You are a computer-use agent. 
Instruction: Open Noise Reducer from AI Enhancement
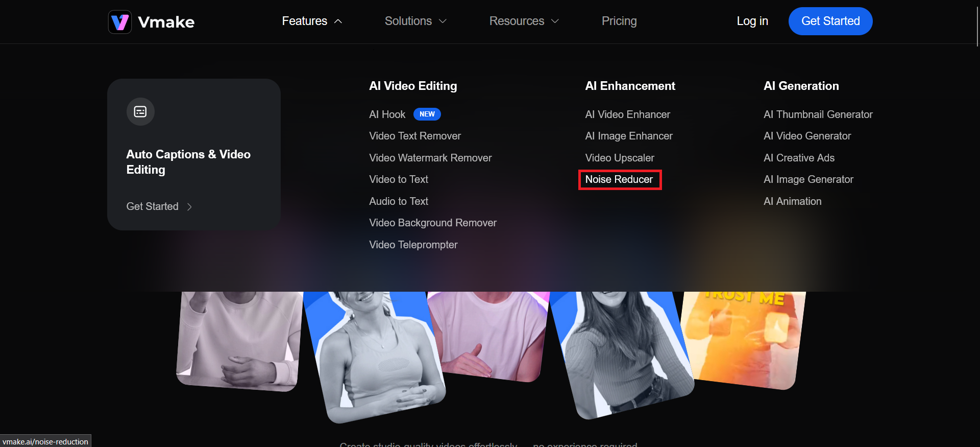click(x=619, y=179)
